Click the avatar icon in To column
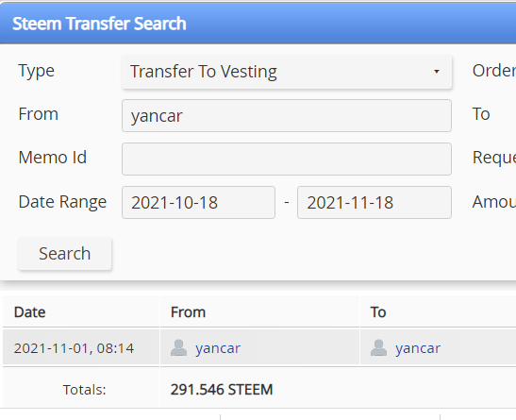This screenshot has height=420, width=516. tap(378, 347)
